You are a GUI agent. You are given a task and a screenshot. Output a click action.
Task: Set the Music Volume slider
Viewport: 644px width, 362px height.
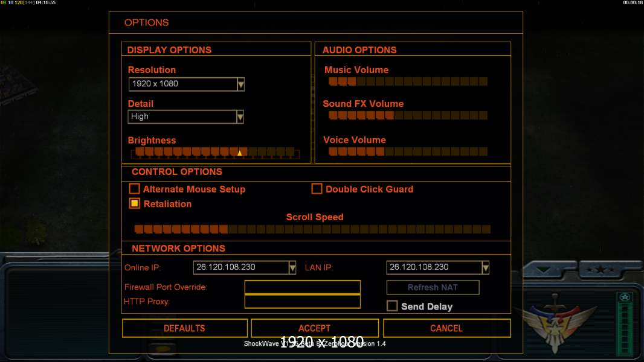(408, 81)
